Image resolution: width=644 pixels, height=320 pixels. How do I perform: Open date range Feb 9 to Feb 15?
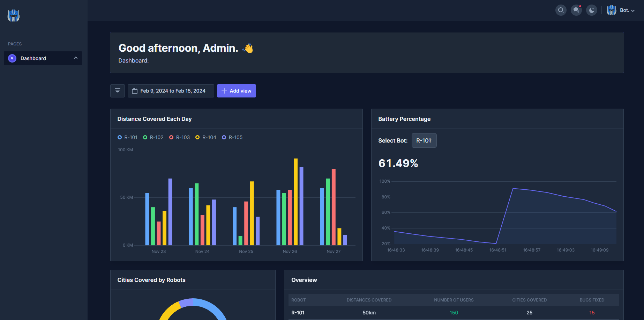(x=171, y=91)
